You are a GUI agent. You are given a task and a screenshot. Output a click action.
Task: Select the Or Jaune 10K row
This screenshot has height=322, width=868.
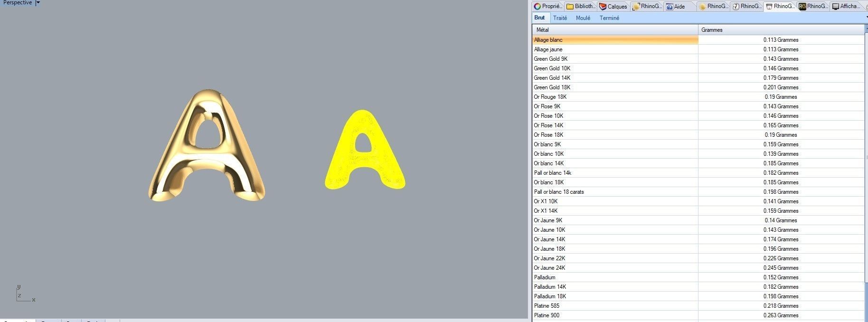click(698, 230)
